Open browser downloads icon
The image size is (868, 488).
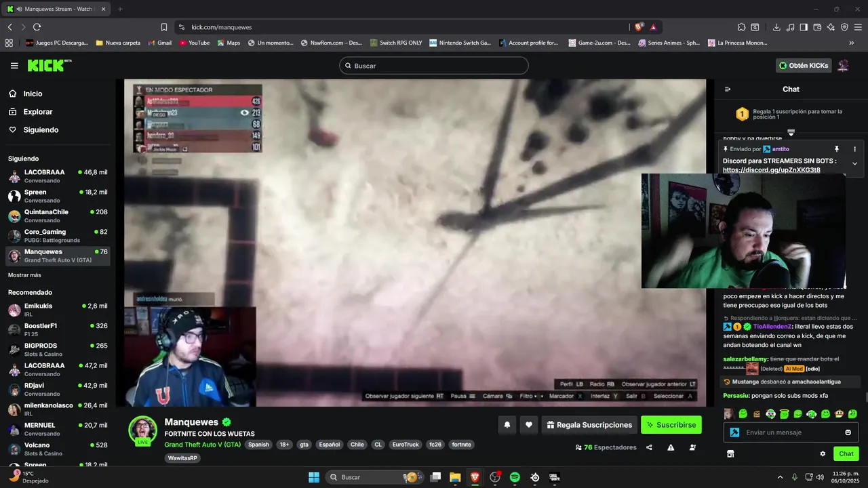tap(776, 27)
